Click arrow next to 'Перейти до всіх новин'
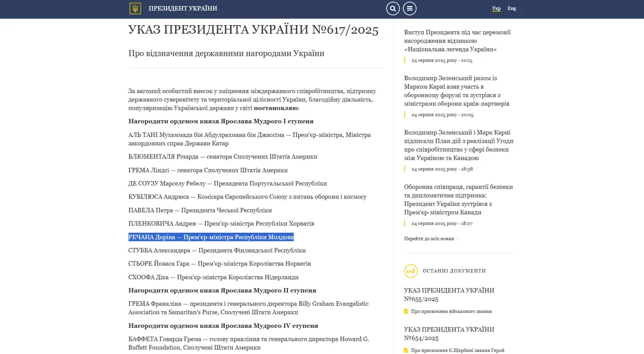Image resolution: width=644 pixels, height=354 pixels. (x=457, y=239)
